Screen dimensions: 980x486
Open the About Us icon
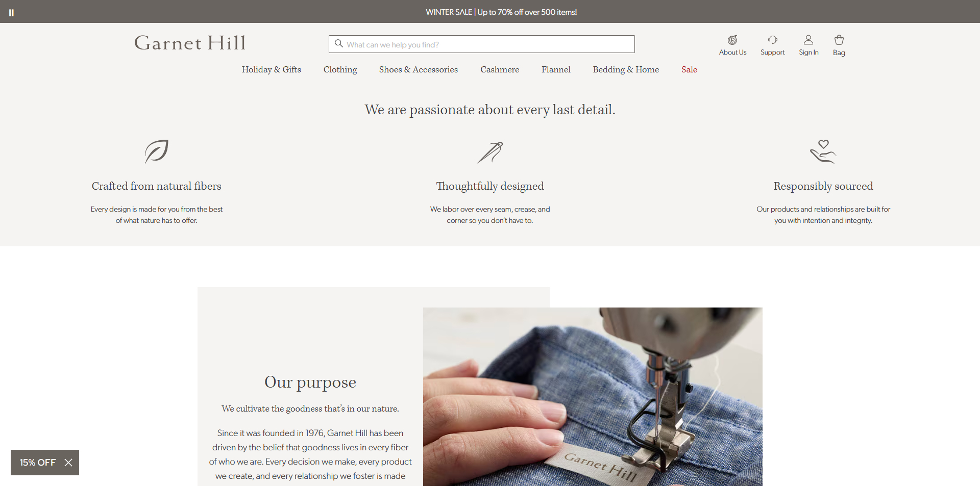732,40
